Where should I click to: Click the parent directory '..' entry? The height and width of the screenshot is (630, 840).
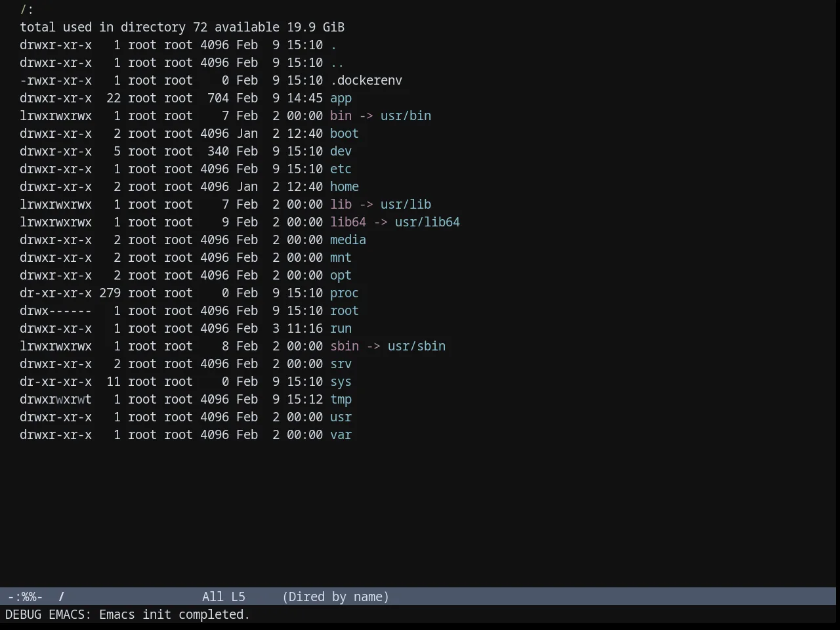[x=337, y=63]
